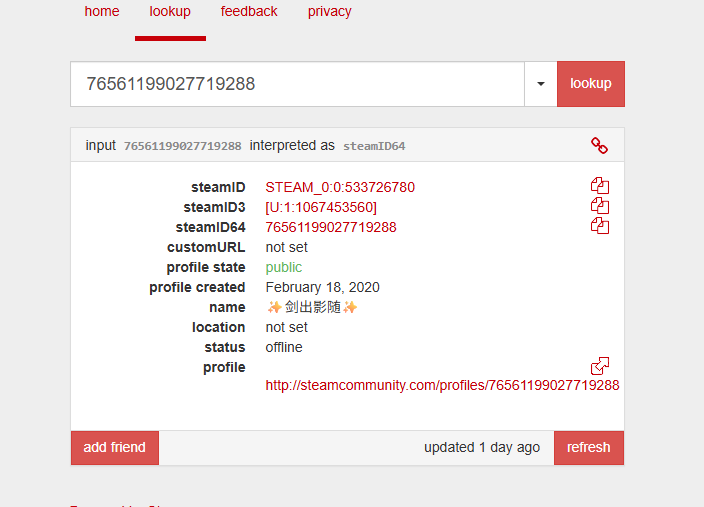Copy the steamID3 value with its copy icon
The image size is (704, 507).
(600, 206)
